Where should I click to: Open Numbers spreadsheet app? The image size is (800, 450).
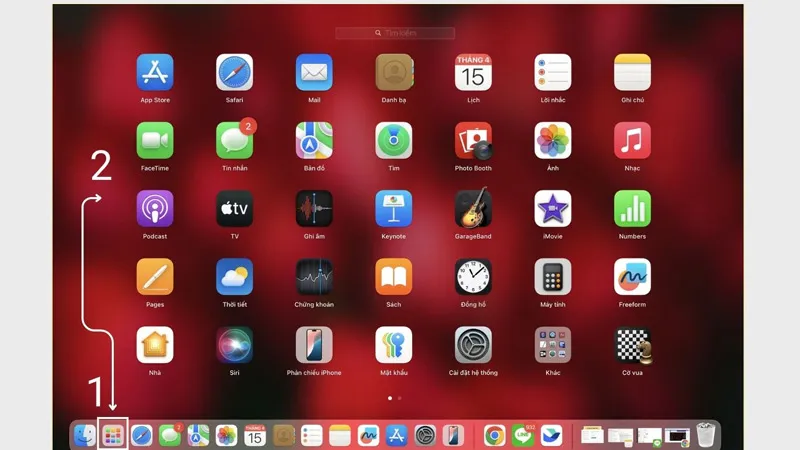[632, 209]
